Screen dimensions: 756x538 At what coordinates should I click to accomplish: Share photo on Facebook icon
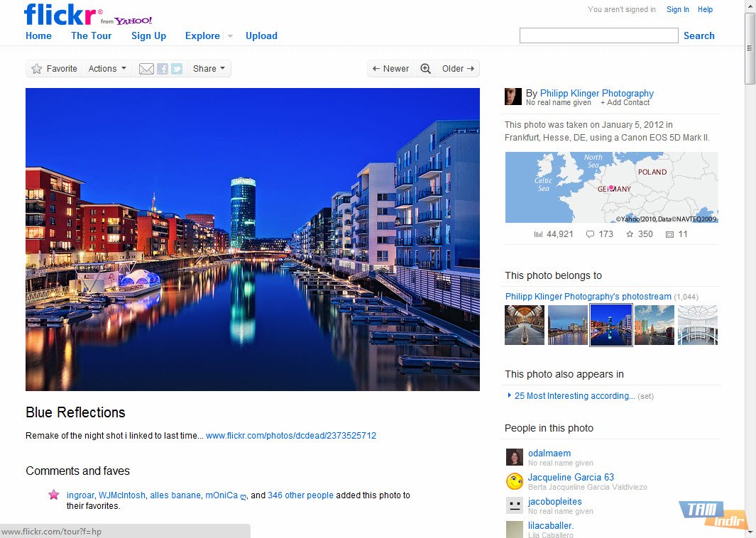click(x=163, y=69)
